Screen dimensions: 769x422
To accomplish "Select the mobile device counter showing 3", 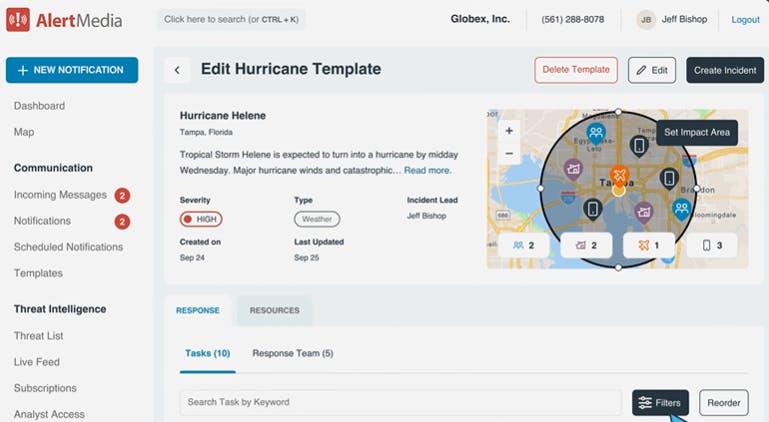I will [711, 245].
